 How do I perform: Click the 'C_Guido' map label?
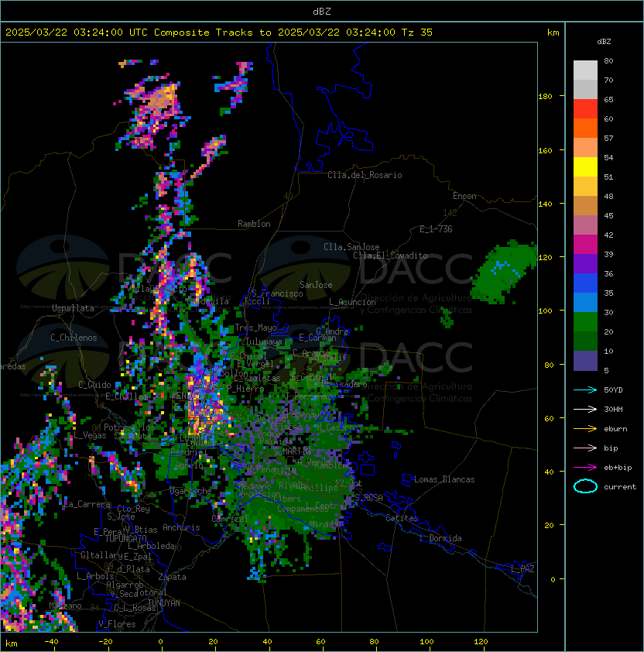click(94, 385)
